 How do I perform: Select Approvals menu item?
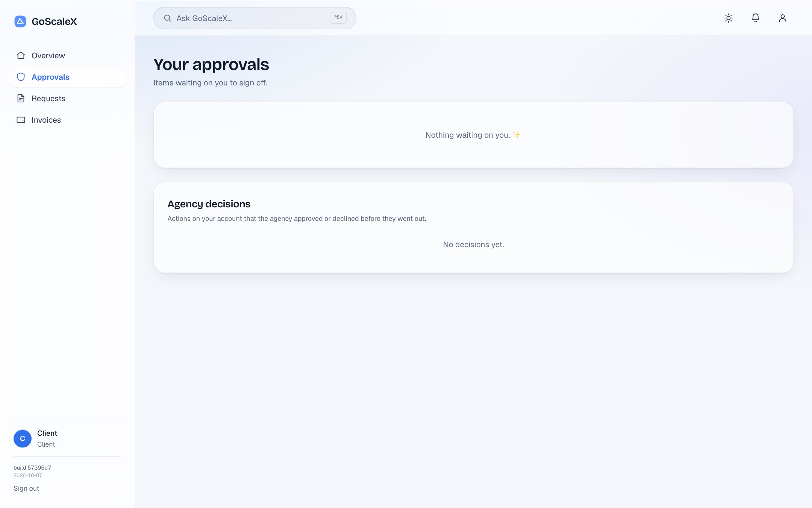[x=67, y=77]
